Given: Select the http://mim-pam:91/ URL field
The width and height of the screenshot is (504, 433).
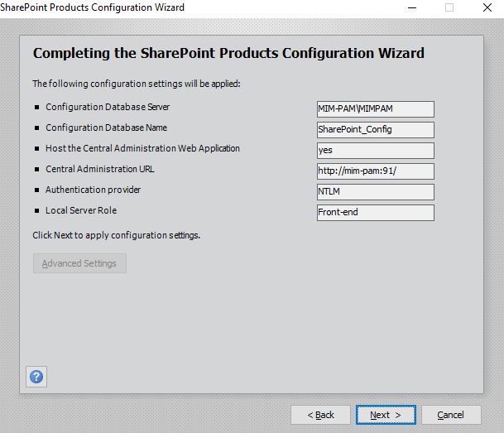Looking at the screenshot, I should 375,171.
